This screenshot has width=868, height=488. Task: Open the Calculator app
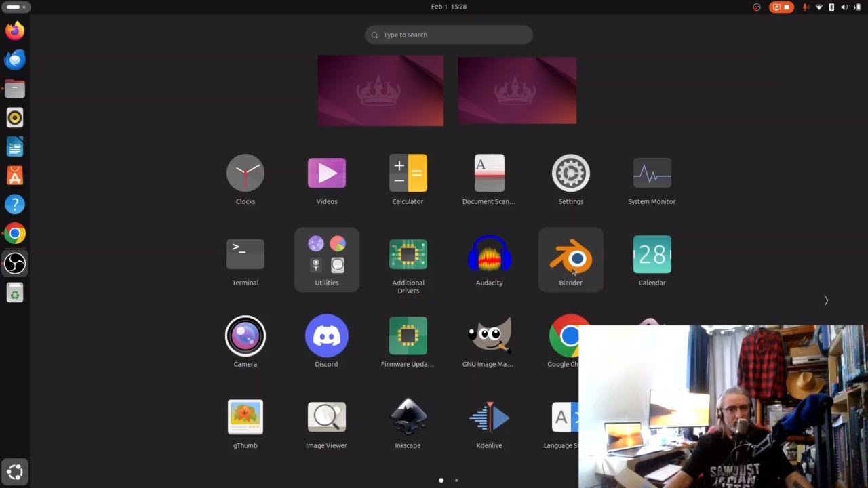[x=408, y=174]
